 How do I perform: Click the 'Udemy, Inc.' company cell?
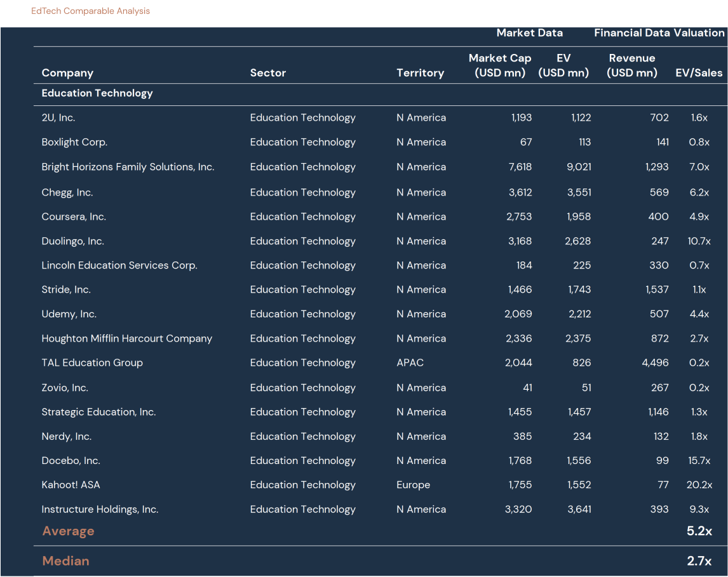[69, 314]
